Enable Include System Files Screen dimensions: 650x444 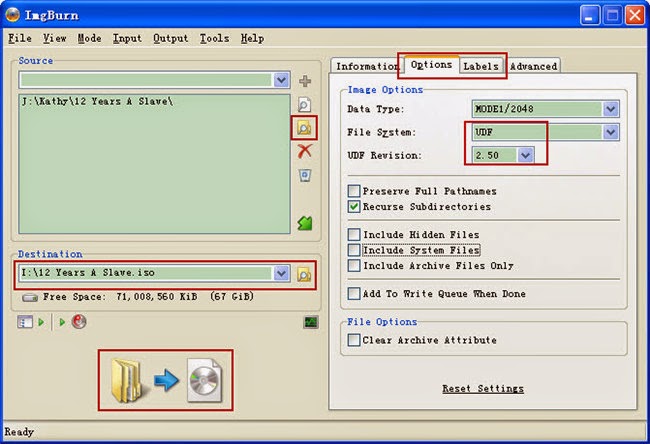click(354, 250)
